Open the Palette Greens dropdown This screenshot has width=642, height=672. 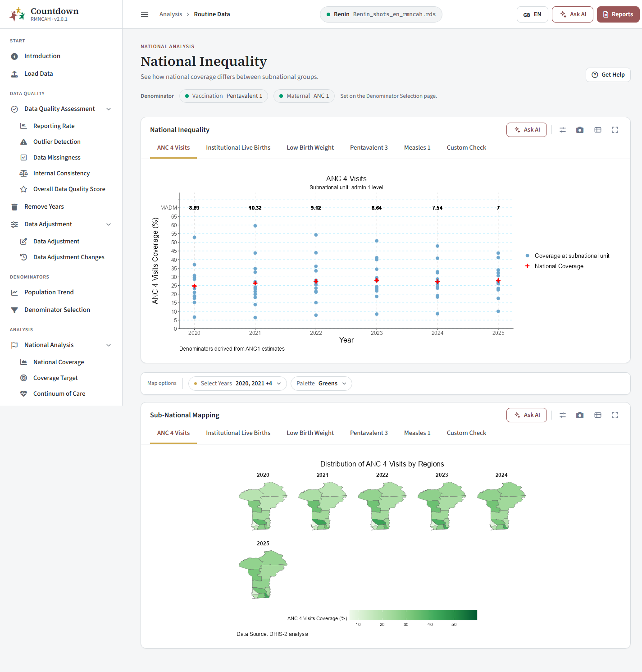click(321, 384)
